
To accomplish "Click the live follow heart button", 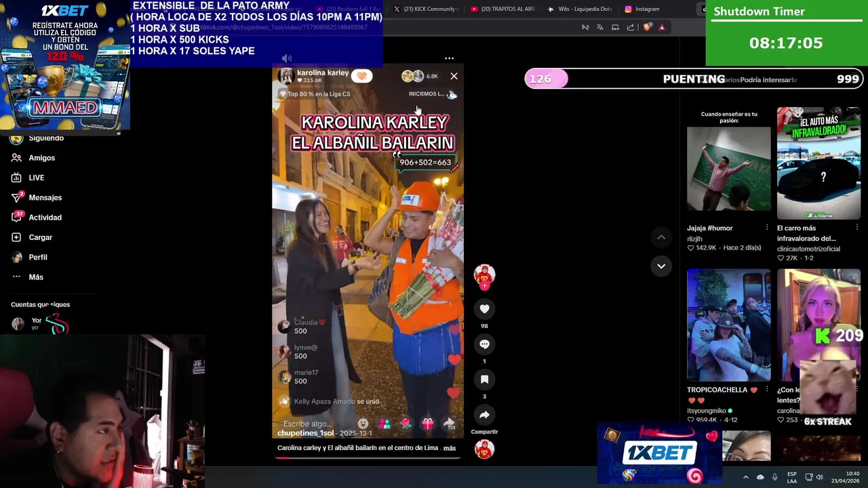I will click(361, 76).
